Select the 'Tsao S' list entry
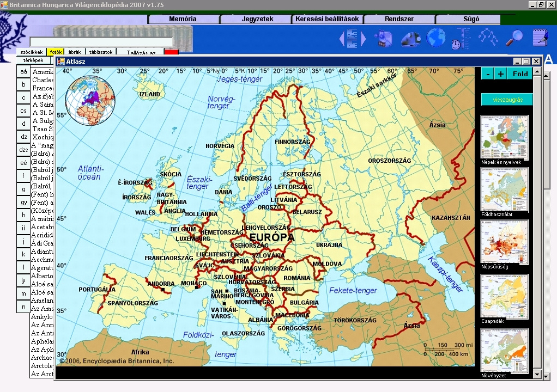The width and height of the screenshot is (557, 392). [x=43, y=129]
